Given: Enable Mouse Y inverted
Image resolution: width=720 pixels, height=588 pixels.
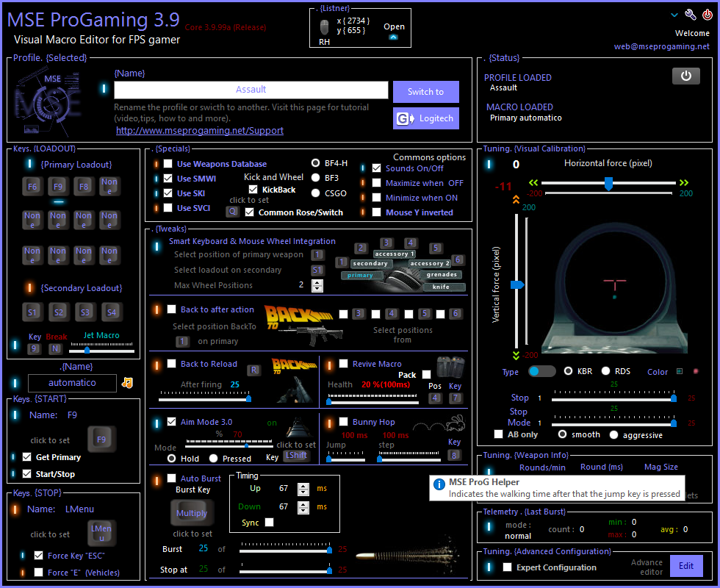Looking at the screenshot, I should pos(376,212).
